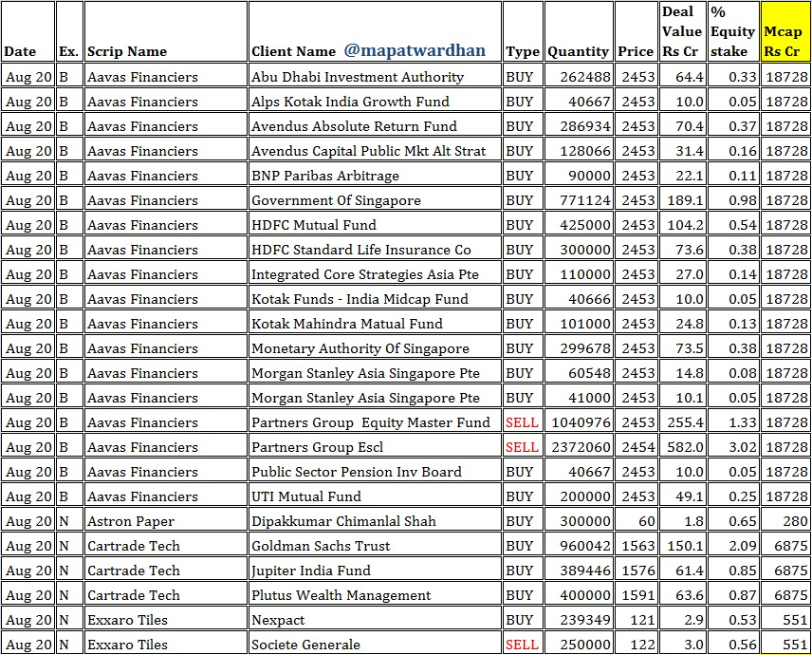Select 'Partners Group Escl' cell
The height and width of the screenshot is (655, 812).
tap(375, 447)
